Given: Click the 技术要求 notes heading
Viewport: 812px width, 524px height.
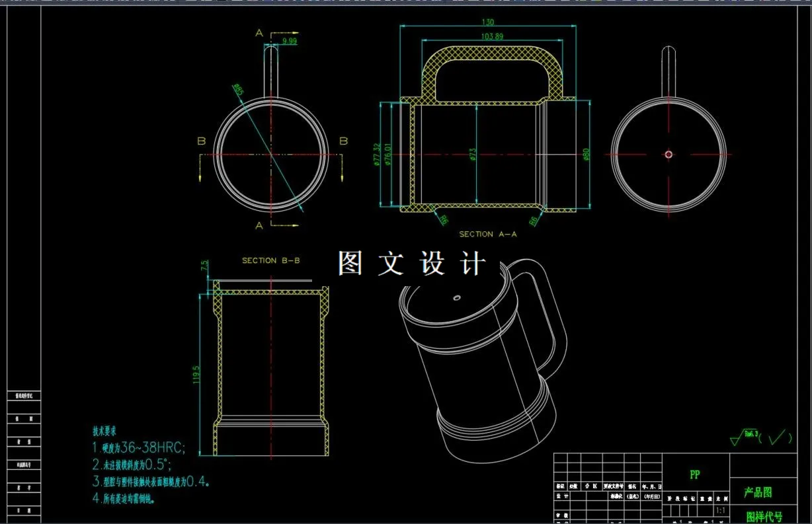Looking at the screenshot, I should click(104, 431).
